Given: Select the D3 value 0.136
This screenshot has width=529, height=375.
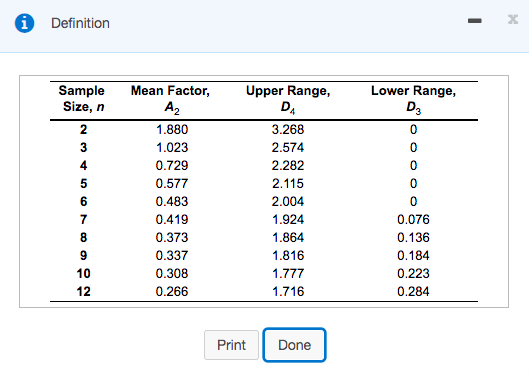Looking at the screenshot, I should coord(413,237).
